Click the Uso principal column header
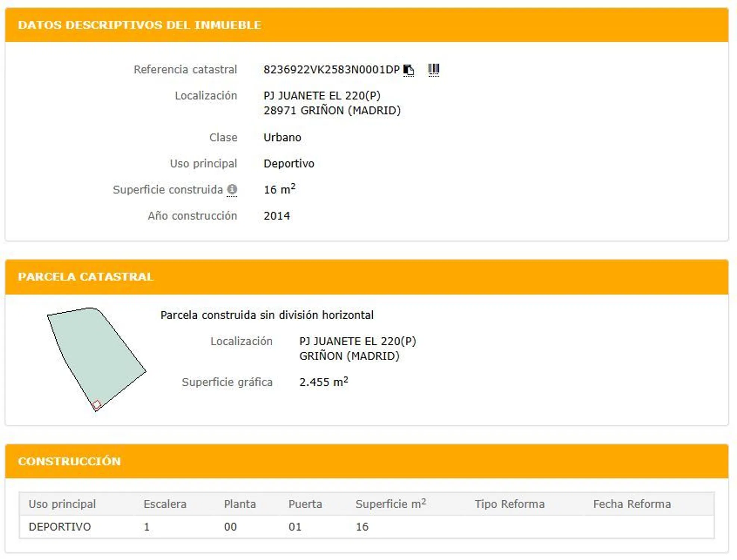This screenshot has width=737, height=560. point(62,504)
